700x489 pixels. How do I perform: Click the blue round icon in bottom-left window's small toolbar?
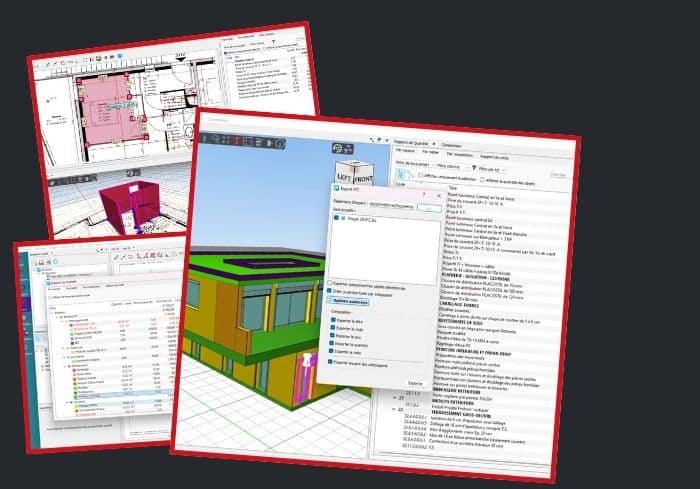55,261
